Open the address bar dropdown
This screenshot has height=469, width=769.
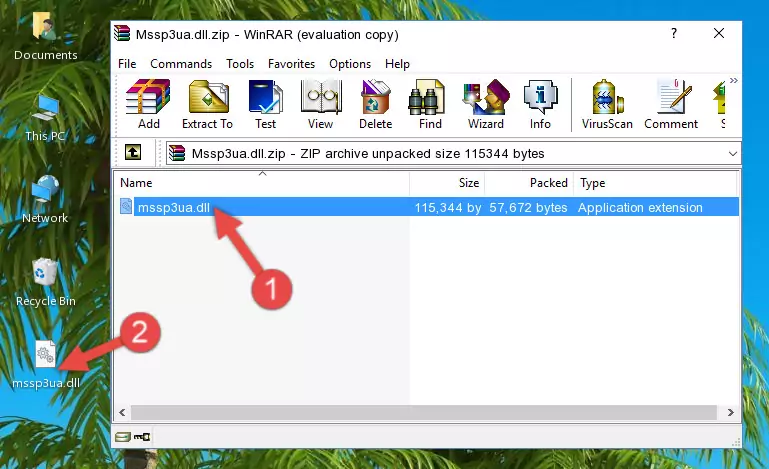point(733,154)
